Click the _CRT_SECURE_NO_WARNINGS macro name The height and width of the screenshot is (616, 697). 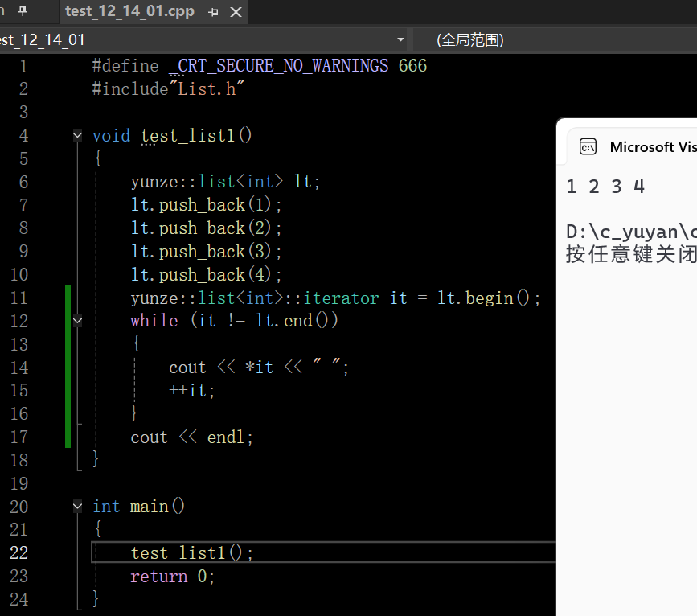(279, 66)
